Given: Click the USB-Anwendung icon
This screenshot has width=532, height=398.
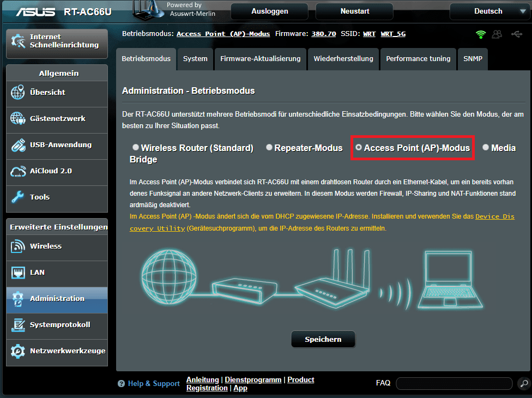Looking at the screenshot, I should click(x=18, y=145).
